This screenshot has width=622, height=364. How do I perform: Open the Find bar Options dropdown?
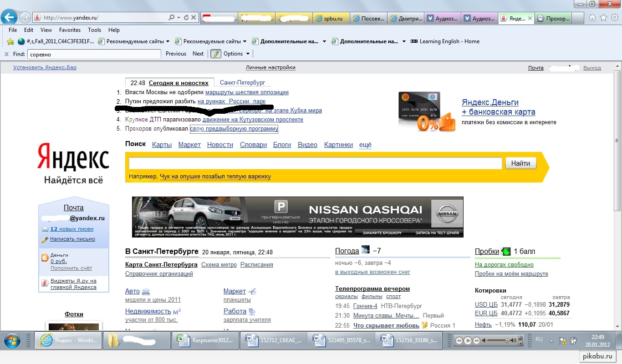coord(236,54)
